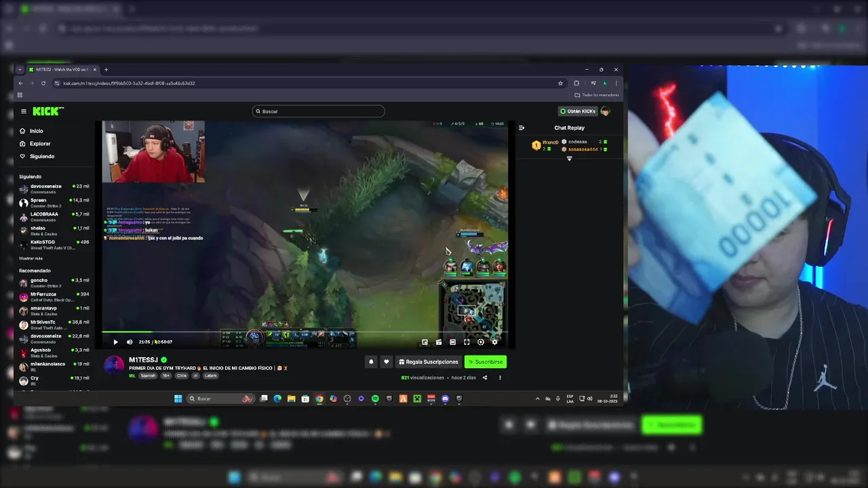Open playback speed control
868x488 pixels.
point(481,342)
